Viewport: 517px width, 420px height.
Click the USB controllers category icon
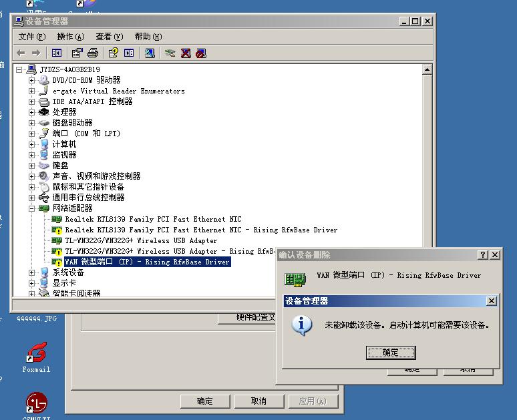pyautogui.click(x=43, y=198)
